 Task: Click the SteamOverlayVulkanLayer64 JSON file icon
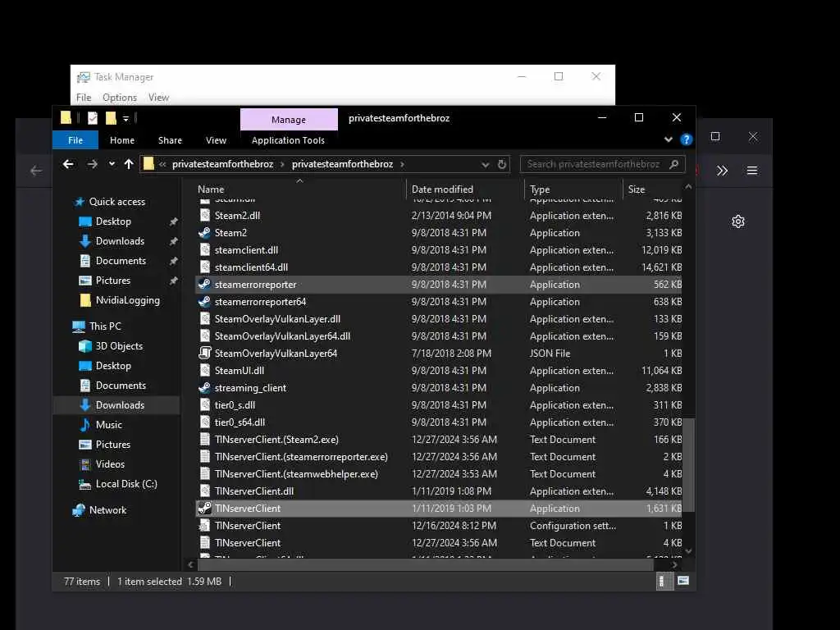point(204,353)
